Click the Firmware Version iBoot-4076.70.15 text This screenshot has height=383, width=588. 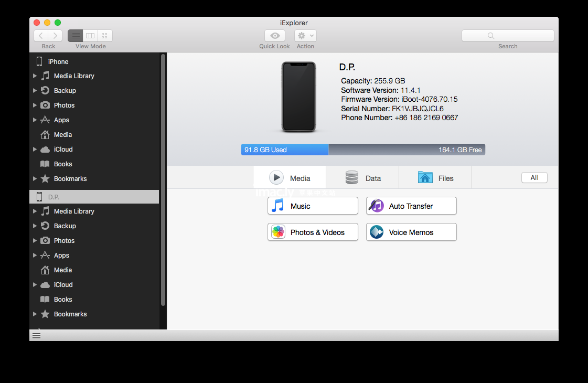point(399,99)
